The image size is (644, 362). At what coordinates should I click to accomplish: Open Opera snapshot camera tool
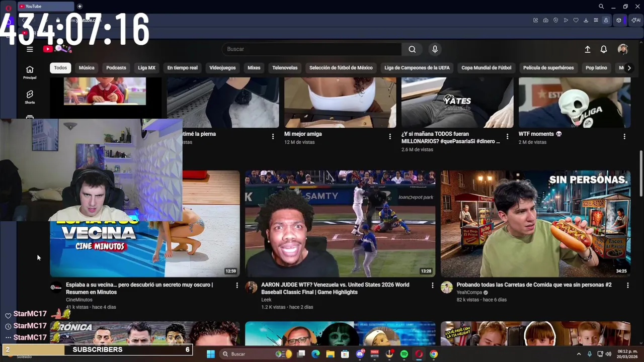pos(546,20)
